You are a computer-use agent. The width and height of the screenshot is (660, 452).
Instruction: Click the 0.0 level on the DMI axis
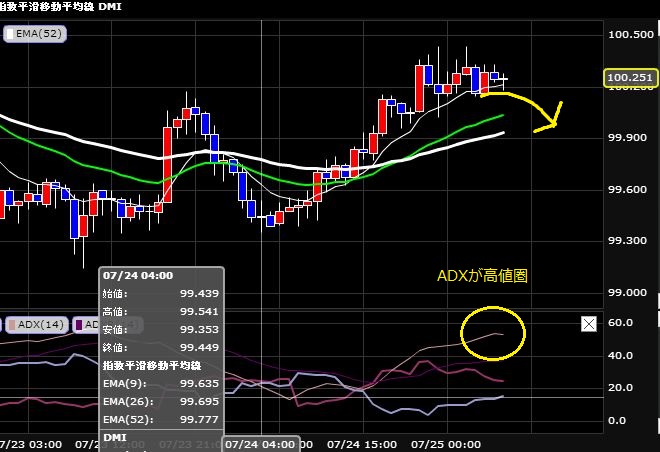(617, 420)
